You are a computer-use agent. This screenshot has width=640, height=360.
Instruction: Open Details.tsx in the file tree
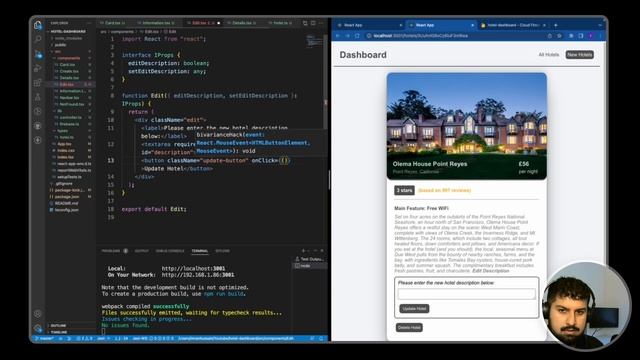coord(69,78)
